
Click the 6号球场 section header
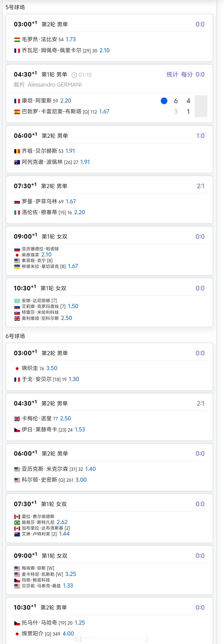point(15,336)
